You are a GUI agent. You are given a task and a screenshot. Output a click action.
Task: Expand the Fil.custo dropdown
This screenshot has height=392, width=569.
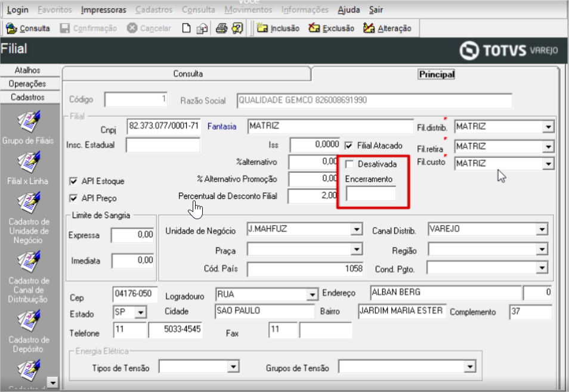(x=548, y=164)
